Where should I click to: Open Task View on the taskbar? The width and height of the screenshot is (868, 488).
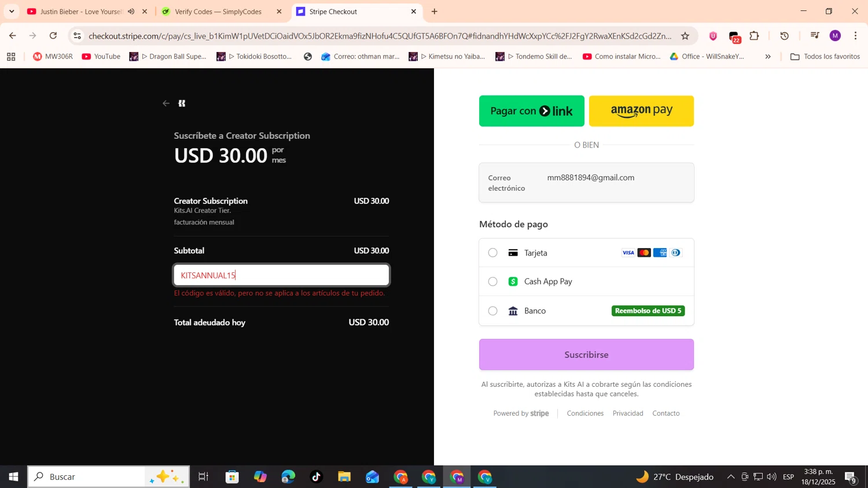pos(203,477)
